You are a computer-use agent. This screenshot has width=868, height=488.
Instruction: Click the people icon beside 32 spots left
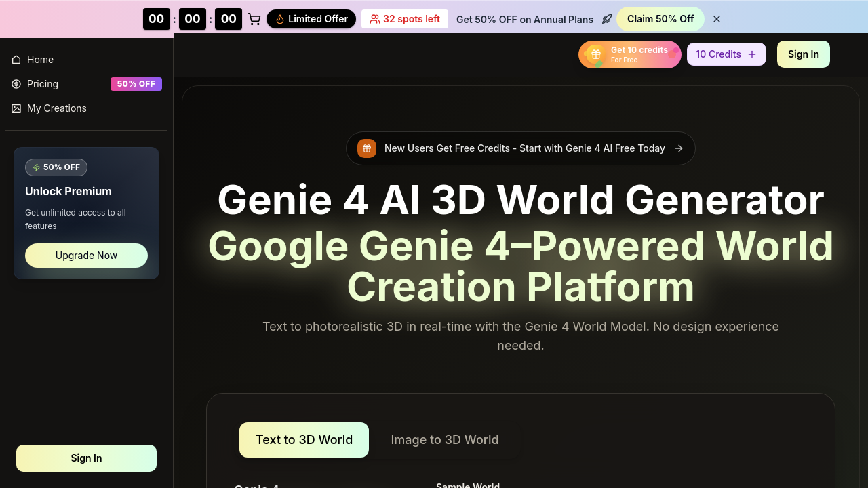click(x=375, y=19)
